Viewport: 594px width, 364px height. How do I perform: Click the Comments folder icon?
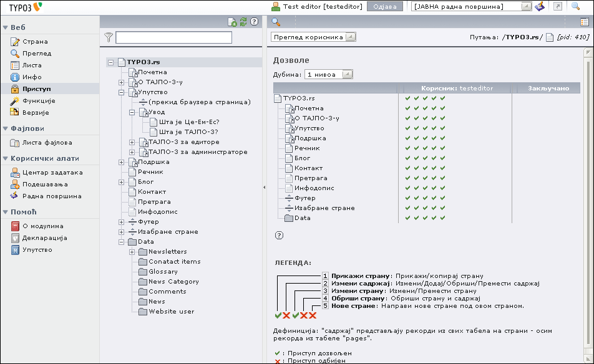pyautogui.click(x=143, y=292)
